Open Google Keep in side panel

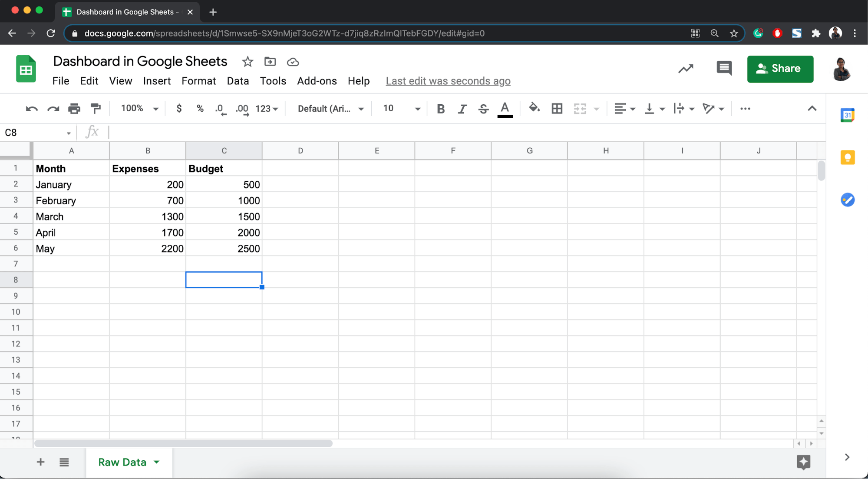[847, 157]
